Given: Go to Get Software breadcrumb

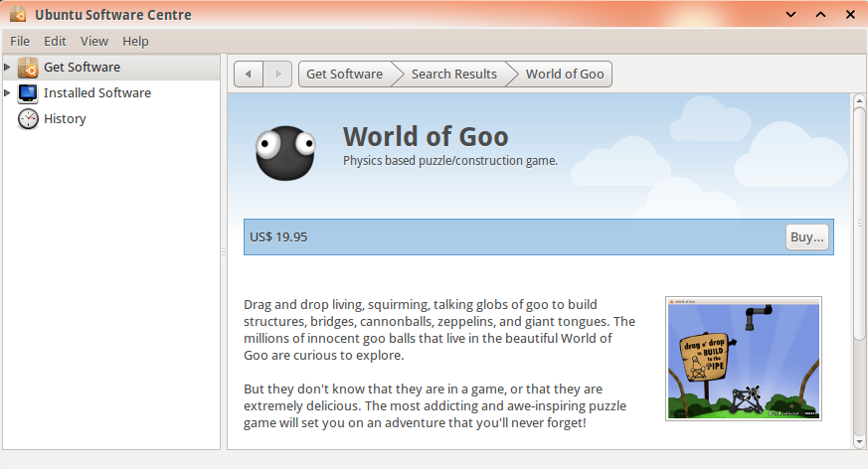Looking at the screenshot, I should point(345,75).
